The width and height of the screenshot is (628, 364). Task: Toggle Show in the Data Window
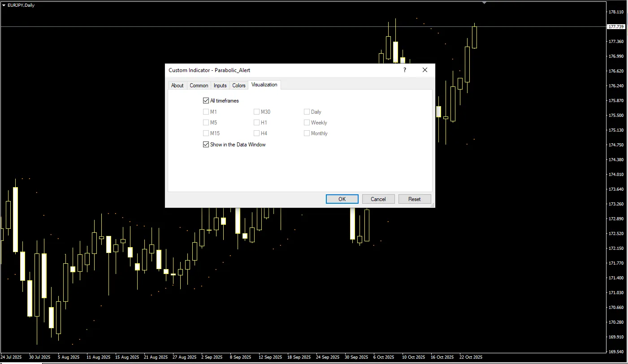(206, 145)
